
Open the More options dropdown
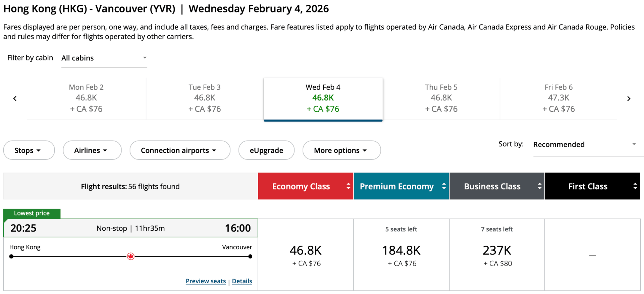click(341, 150)
